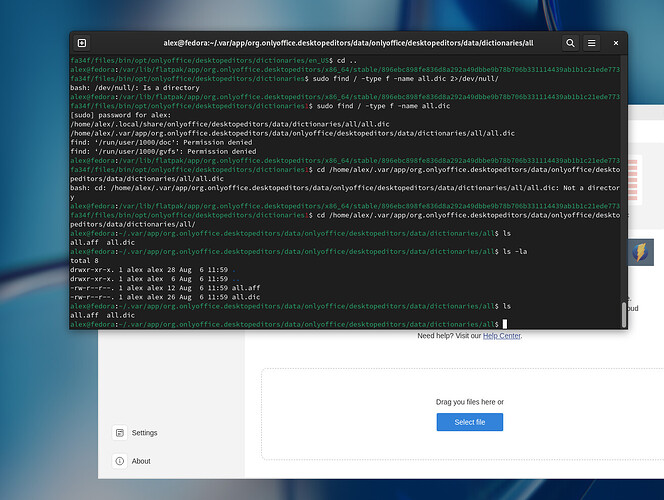Click the 'Need help? Visit our' text
This screenshot has width=664, height=500.
(x=449, y=335)
